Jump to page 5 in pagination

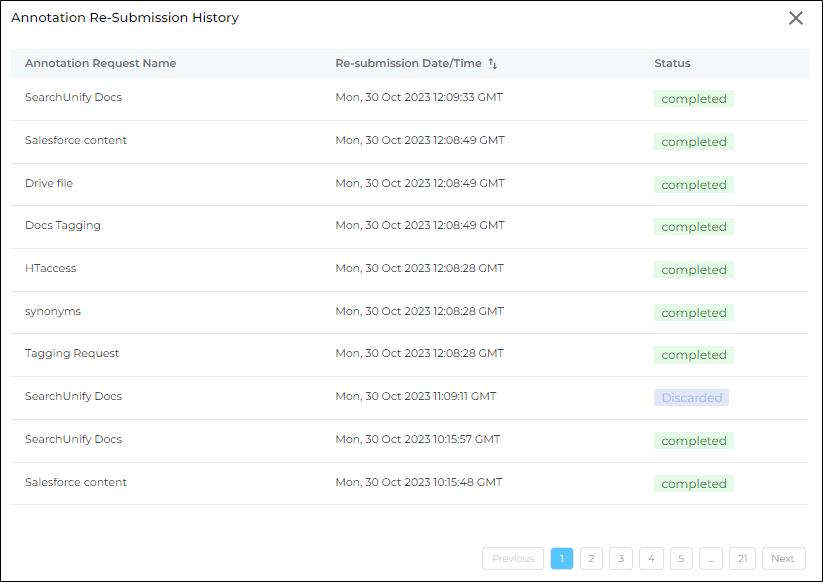[681, 559]
